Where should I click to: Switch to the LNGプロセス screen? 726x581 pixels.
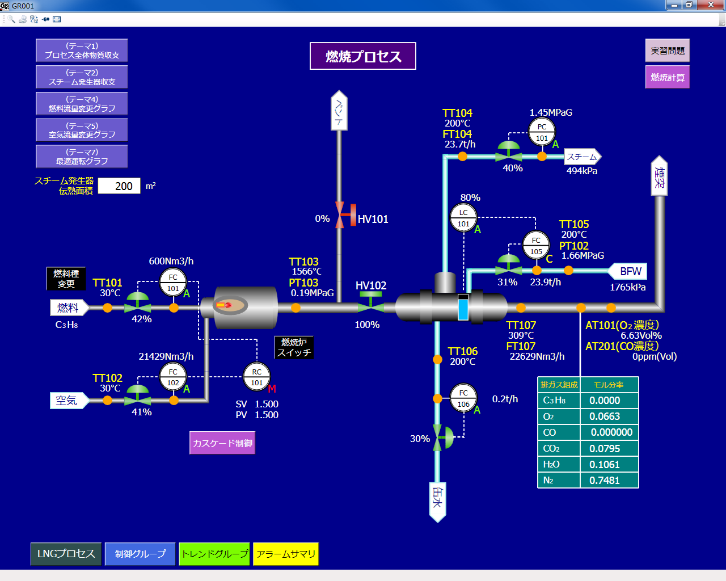click(x=65, y=554)
